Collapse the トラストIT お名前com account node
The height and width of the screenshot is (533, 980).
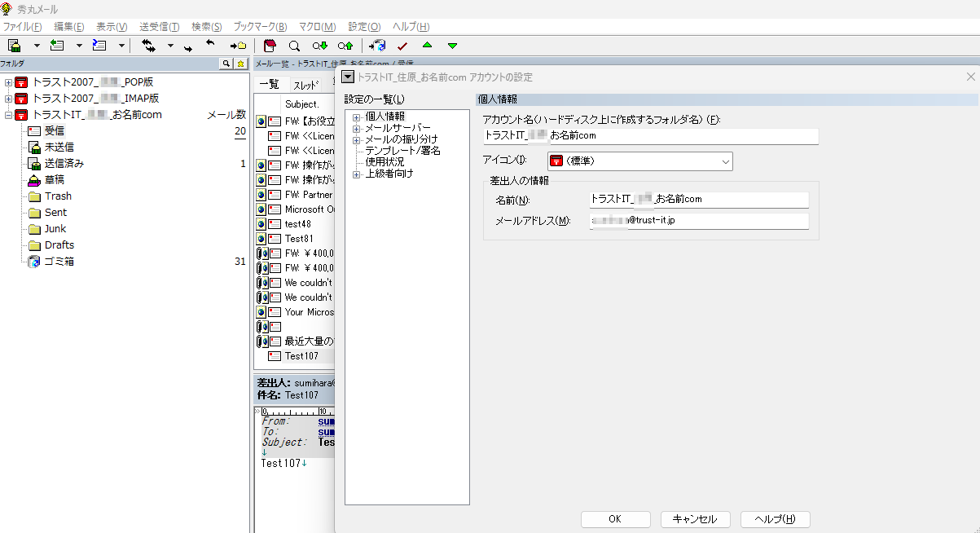(8, 115)
